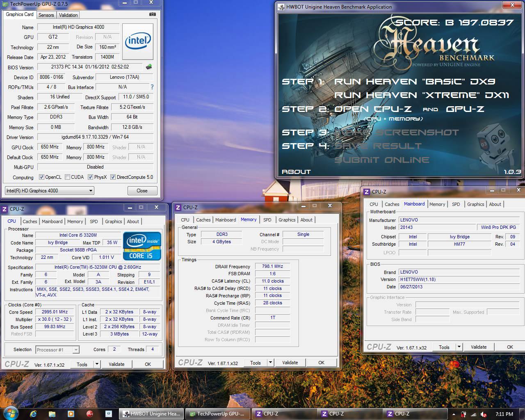Open the Processor #1 selection dropdown

(x=57, y=350)
